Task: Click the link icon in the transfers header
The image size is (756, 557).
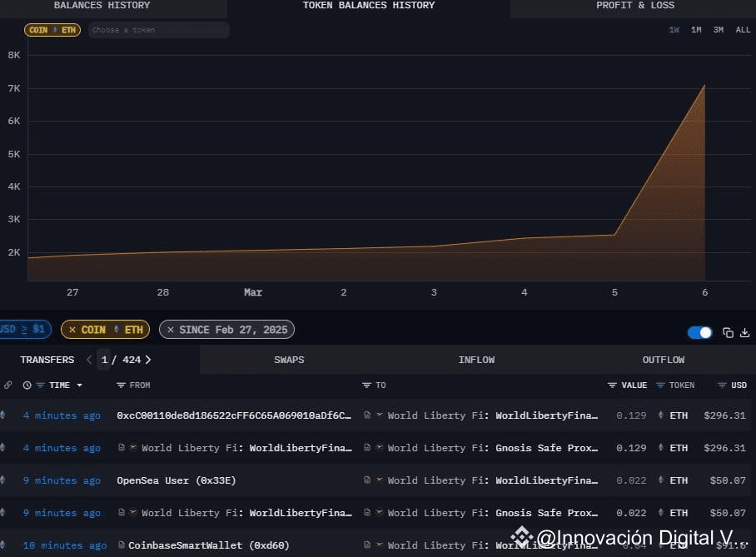Action: coord(7,385)
